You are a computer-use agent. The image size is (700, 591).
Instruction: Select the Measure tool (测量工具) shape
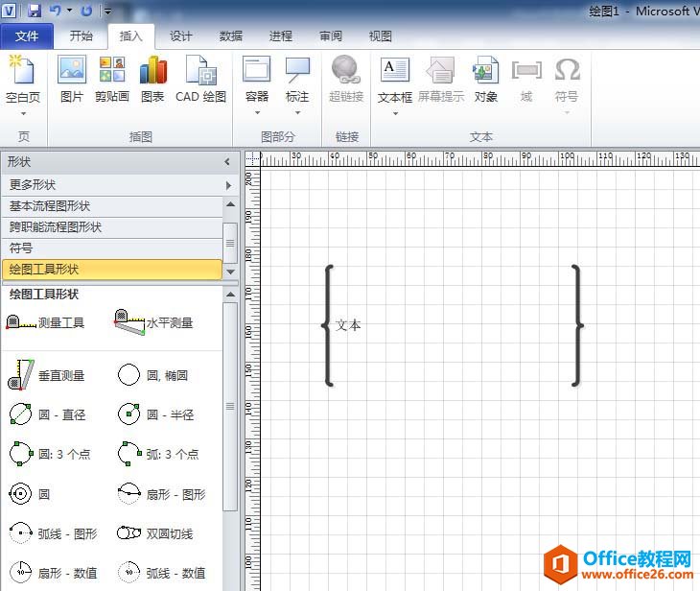tap(46, 323)
